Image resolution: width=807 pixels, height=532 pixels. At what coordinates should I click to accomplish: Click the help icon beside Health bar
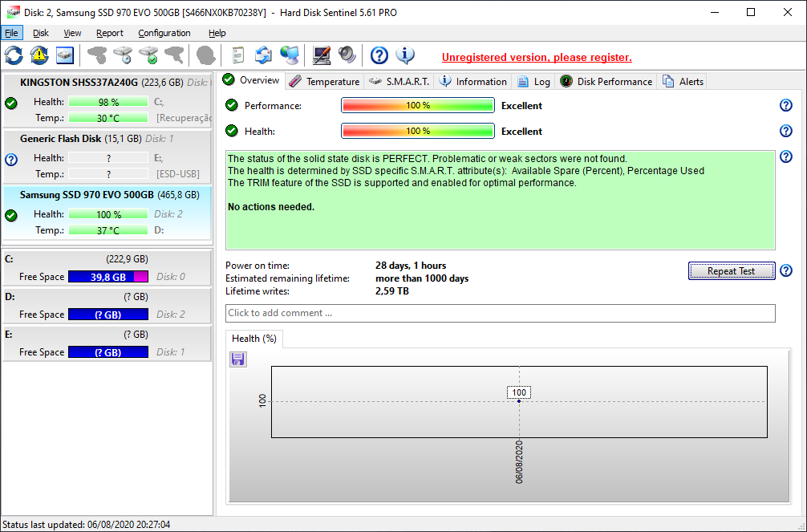coord(786,131)
